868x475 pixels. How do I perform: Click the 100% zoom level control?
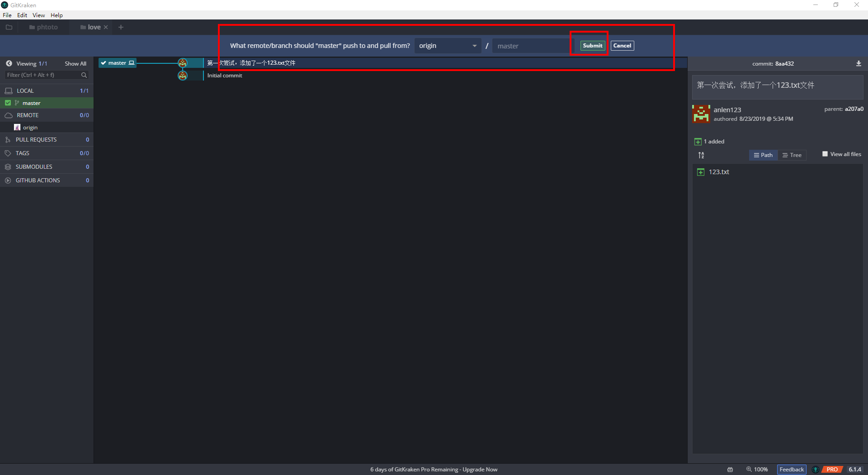point(757,470)
